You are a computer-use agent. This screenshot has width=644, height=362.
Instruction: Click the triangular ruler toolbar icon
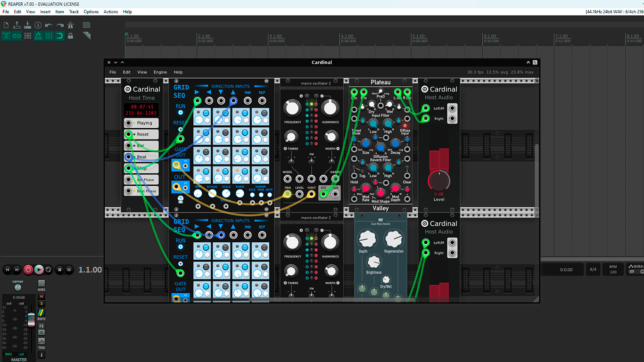[86, 36]
